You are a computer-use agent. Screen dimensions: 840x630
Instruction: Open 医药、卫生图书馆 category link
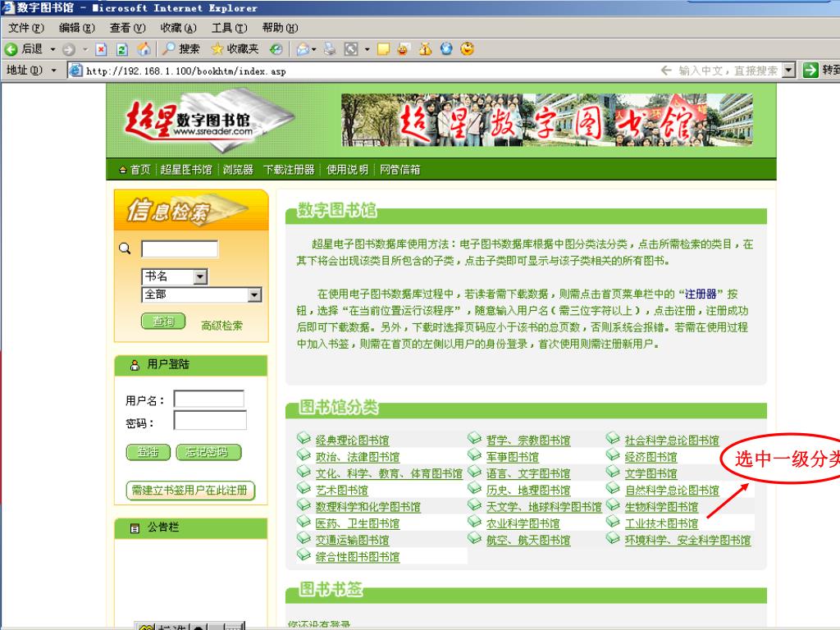tap(358, 523)
